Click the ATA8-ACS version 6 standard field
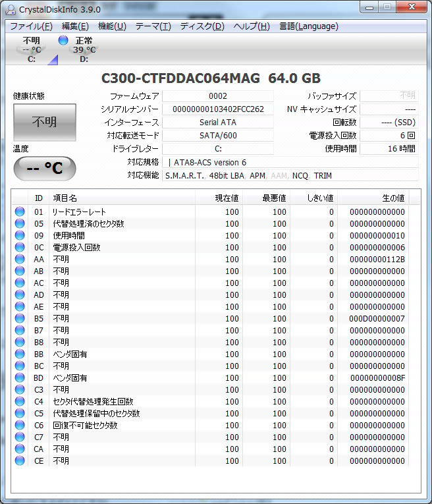The width and height of the screenshot is (432, 504). [x=290, y=162]
